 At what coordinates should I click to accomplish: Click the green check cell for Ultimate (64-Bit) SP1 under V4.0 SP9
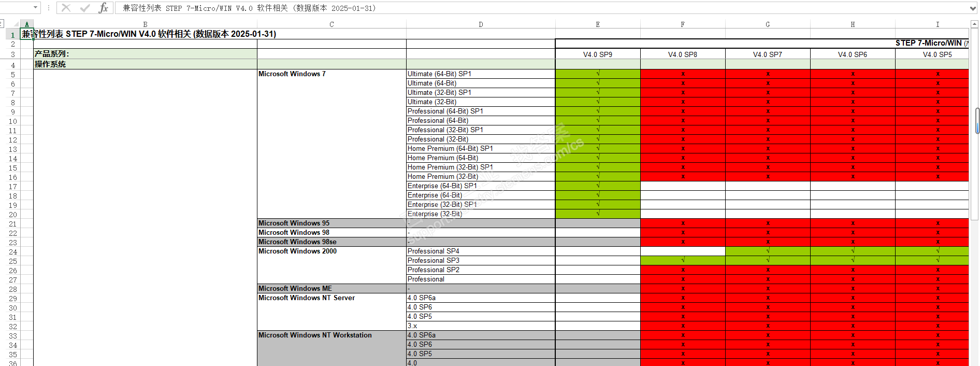coord(598,74)
